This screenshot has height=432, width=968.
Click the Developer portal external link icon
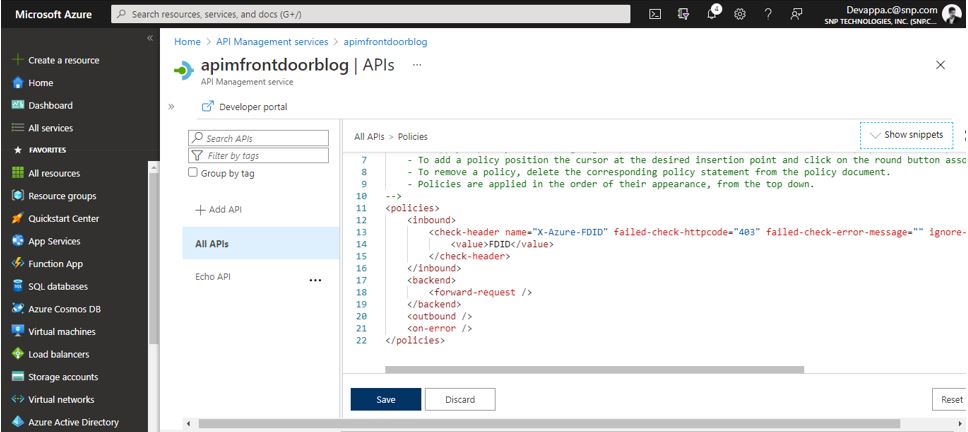click(x=208, y=106)
